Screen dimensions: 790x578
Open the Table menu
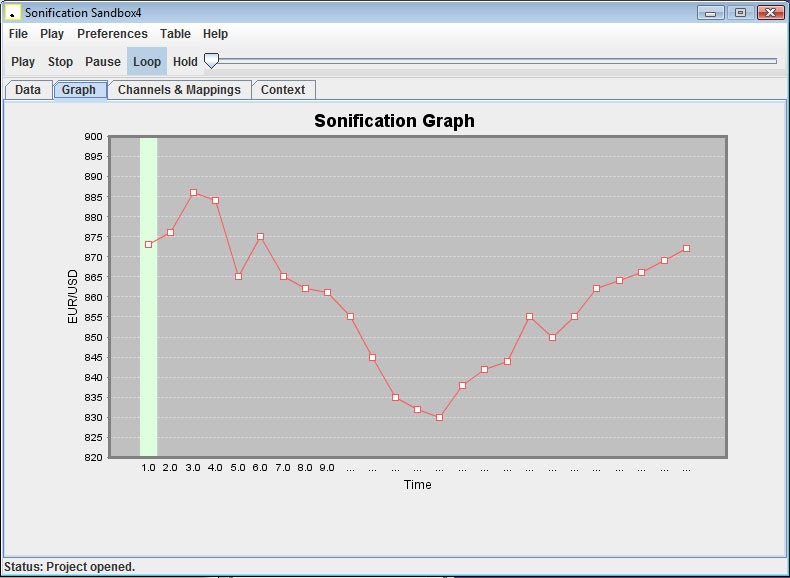pos(175,34)
